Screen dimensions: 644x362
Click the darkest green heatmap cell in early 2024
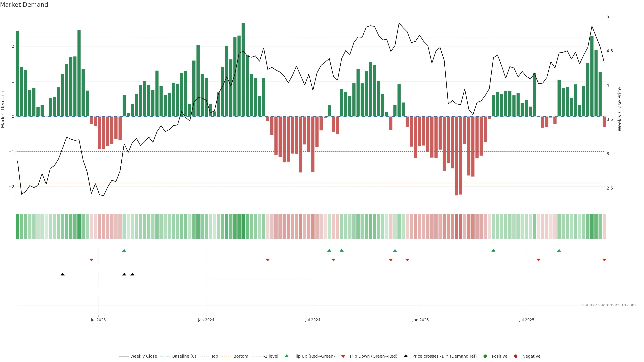click(243, 226)
